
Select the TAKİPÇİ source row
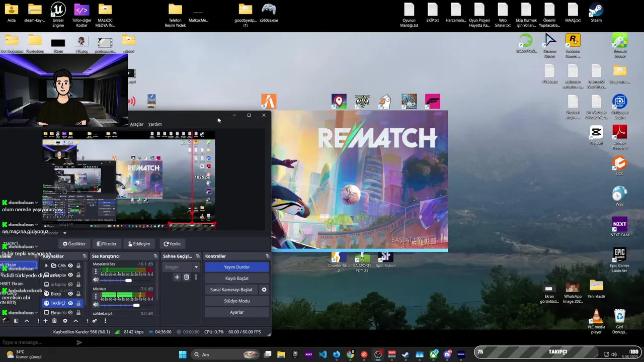pos(62,303)
